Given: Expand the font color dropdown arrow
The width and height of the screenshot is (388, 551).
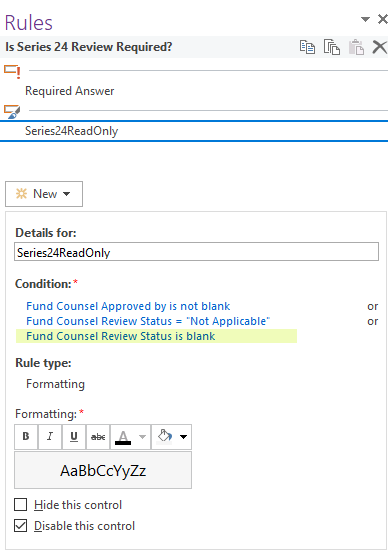Looking at the screenshot, I should 142,437.
